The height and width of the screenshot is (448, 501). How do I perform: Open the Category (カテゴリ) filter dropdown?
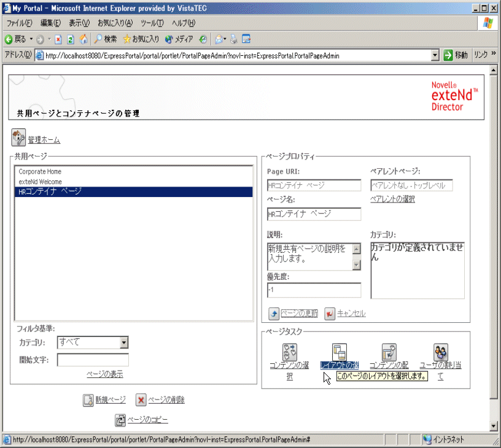pos(124,342)
